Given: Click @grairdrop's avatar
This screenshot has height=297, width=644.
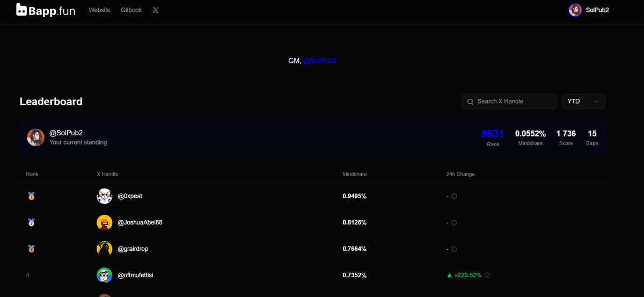Looking at the screenshot, I should point(105,249).
